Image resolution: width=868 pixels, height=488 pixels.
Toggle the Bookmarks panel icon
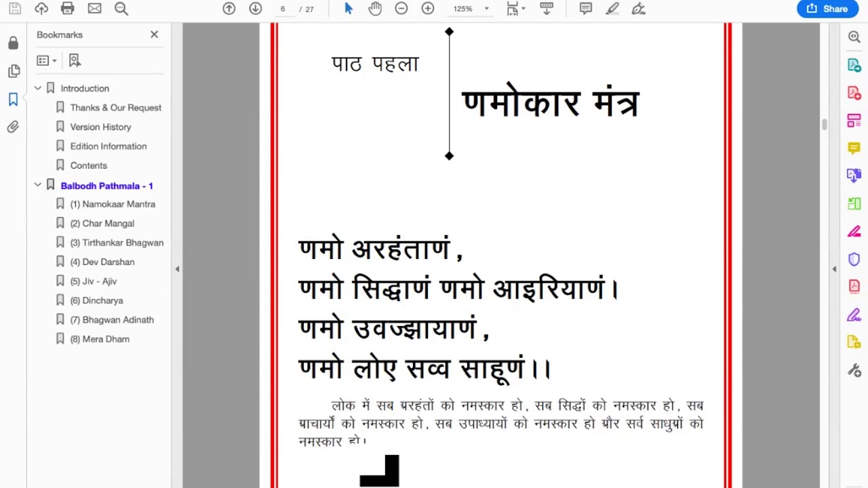(x=13, y=100)
